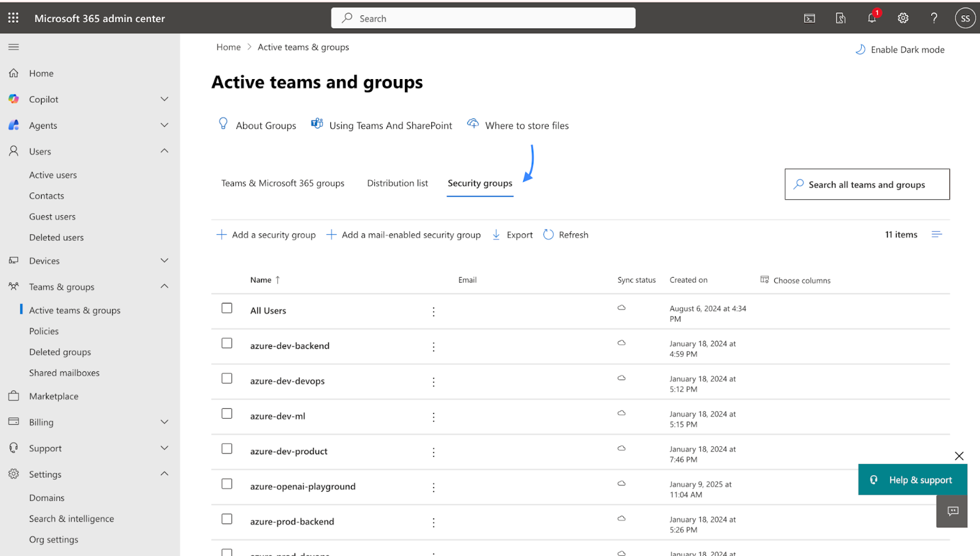Click the Search all teams and groups field
Viewport: 980px width, 556px height.
click(x=867, y=185)
